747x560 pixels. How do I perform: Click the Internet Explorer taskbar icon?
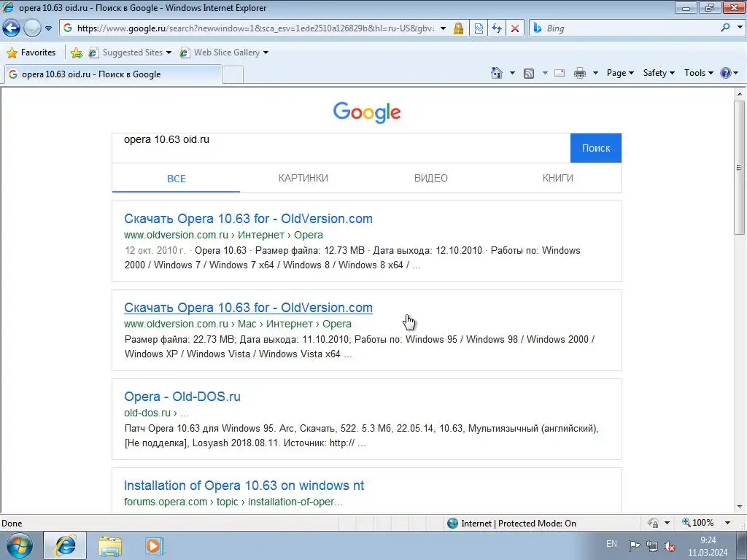pyautogui.click(x=65, y=545)
